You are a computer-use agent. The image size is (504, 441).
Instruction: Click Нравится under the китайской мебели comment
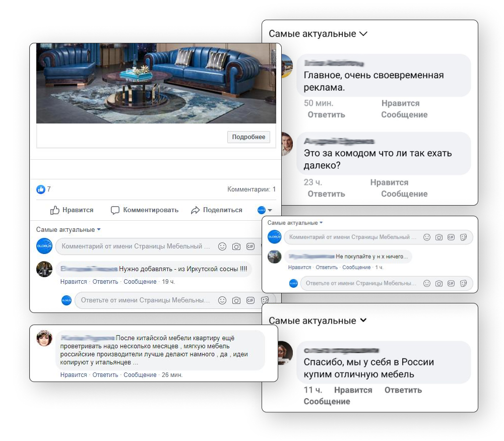[x=74, y=375]
